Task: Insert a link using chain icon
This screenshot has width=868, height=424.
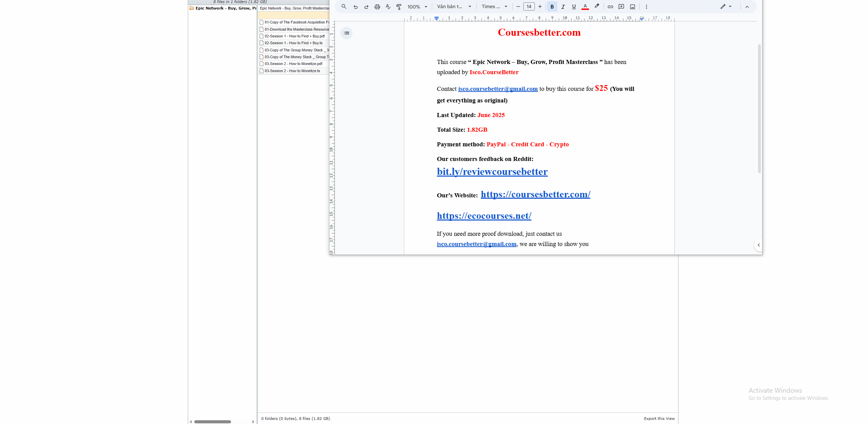Action: (x=610, y=6)
